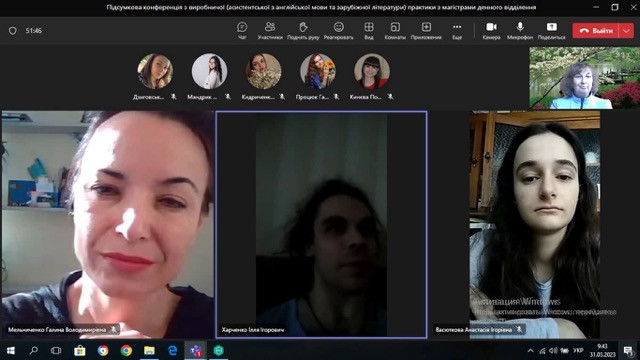
Task: Open the Еще more options menu
Action: tap(457, 31)
